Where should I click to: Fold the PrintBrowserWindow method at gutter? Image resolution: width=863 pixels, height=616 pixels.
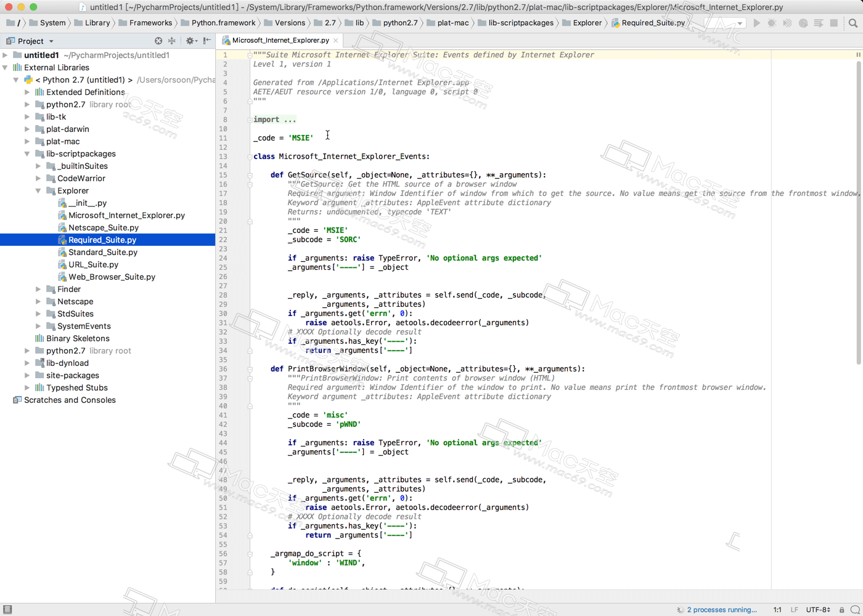[x=250, y=369]
